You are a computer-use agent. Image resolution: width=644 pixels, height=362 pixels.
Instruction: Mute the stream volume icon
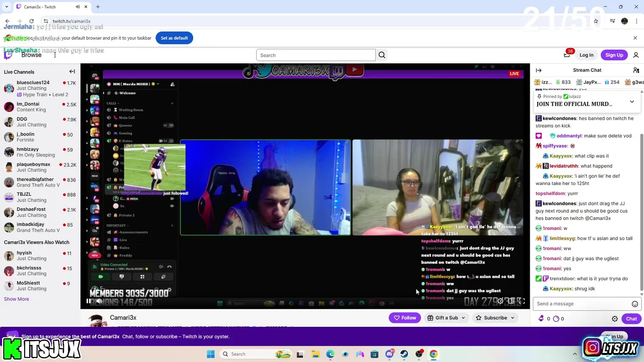point(100,301)
